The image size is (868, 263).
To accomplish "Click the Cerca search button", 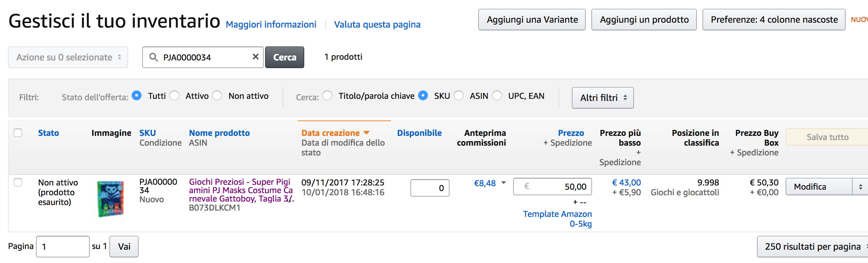I will pos(284,57).
